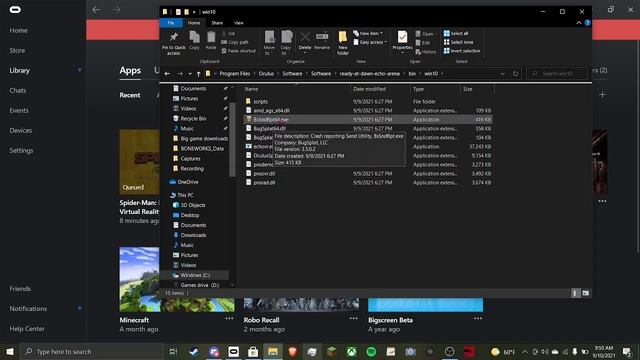The width and height of the screenshot is (640, 360).
Task: Switch to details view in status bar
Action: coord(576,293)
